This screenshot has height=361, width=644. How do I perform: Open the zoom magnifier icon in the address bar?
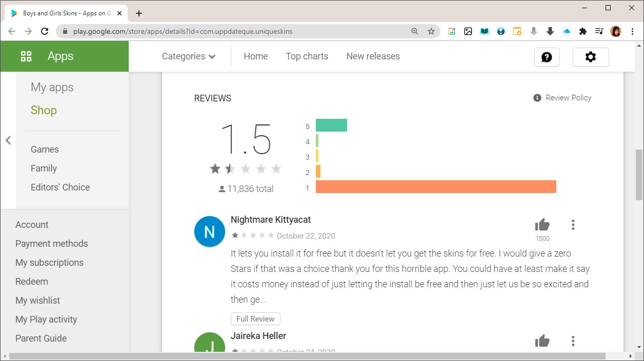(x=415, y=31)
